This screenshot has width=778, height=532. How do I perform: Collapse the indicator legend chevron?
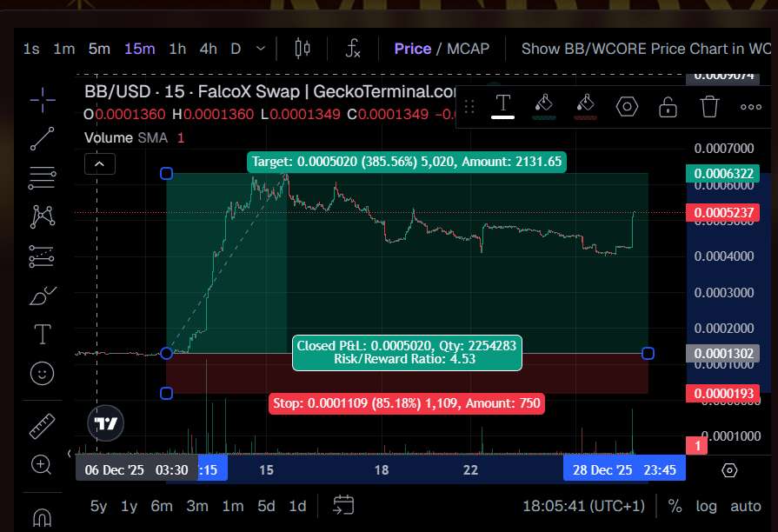(x=100, y=163)
